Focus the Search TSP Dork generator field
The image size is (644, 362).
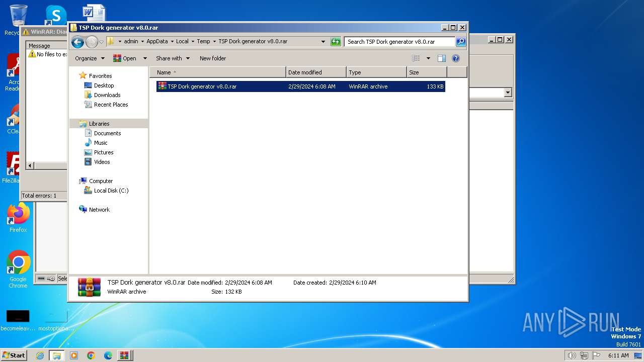click(400, 42)
